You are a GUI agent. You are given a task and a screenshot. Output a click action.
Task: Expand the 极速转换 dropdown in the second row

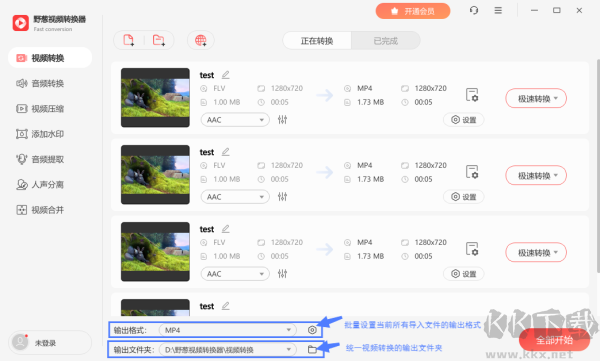coord(536,176)
